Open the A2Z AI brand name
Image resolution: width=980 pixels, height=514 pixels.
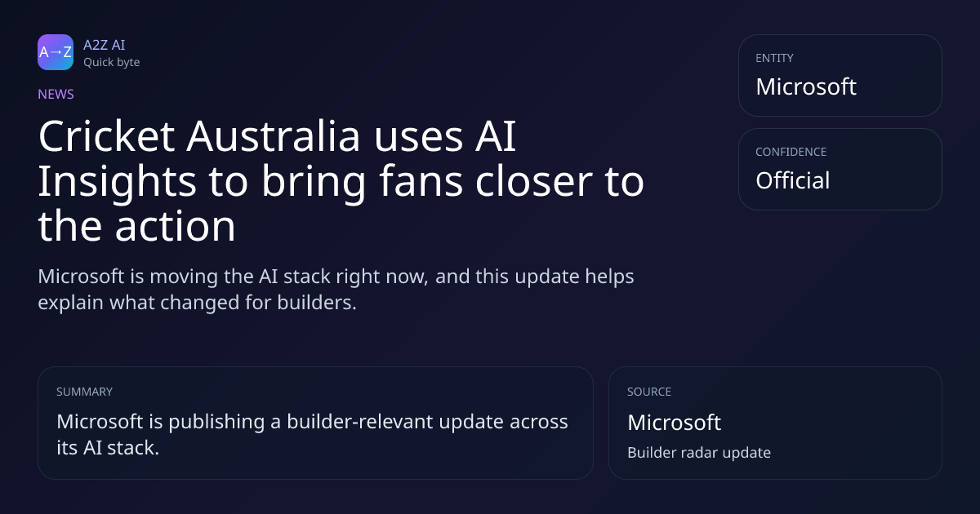click(104, 45)
